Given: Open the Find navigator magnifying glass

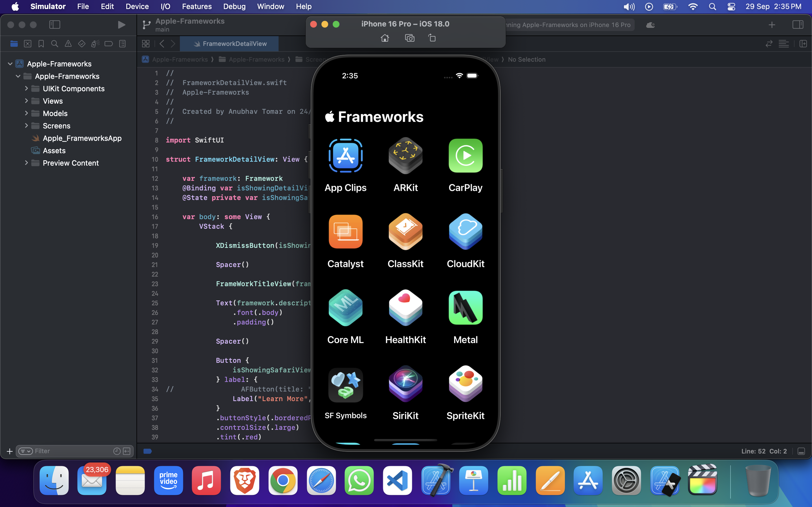Looking at the screenshot, I should (x=54, y=44).
